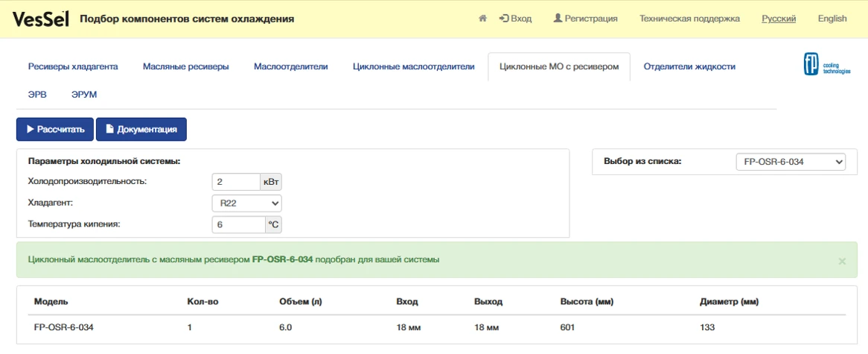Dismiss the green success message
Image resolution: width=868 pixels, height=354 pixels.
point(842,261)
